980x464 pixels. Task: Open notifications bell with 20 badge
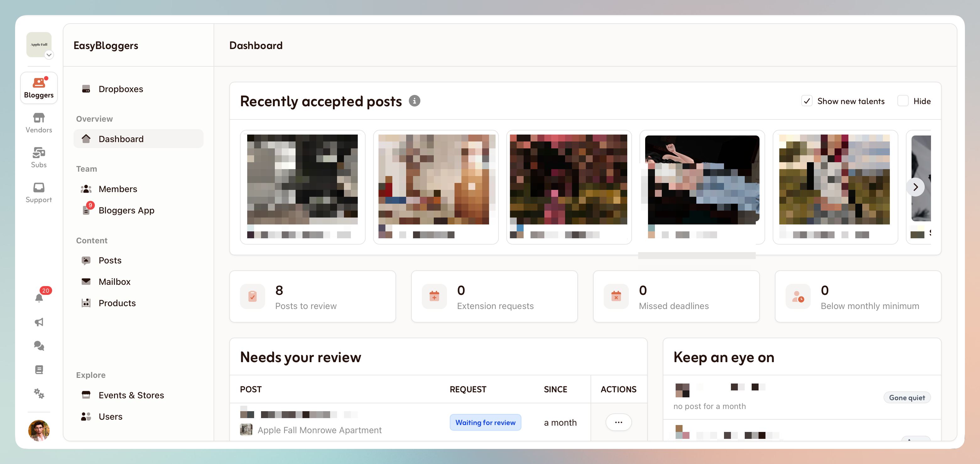(x=39, y=298)
